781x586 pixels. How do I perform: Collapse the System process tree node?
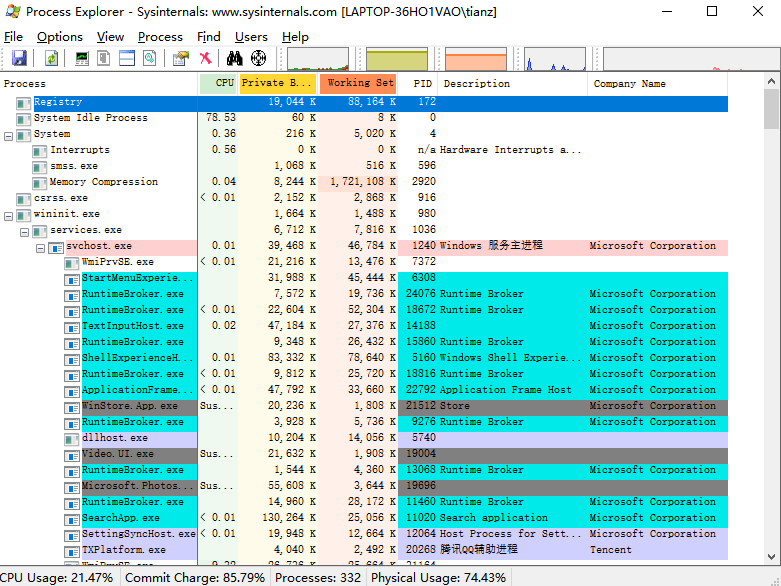click(8, 135)
